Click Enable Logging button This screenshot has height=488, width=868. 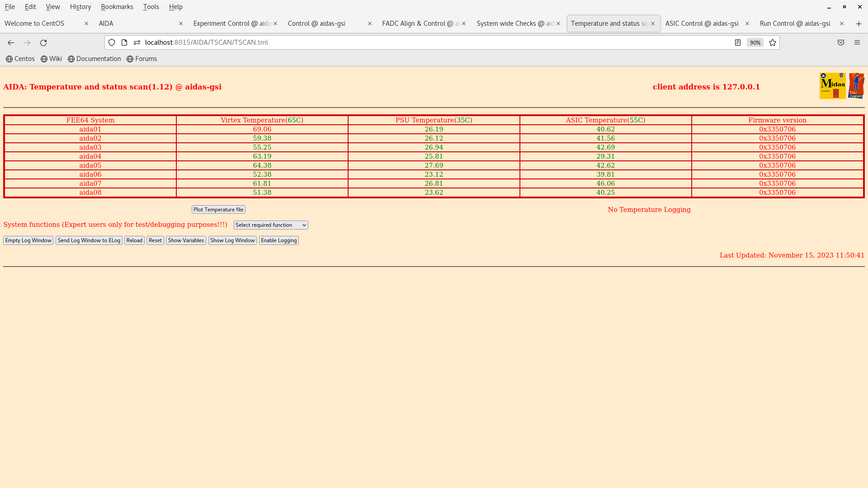point(278,240)
